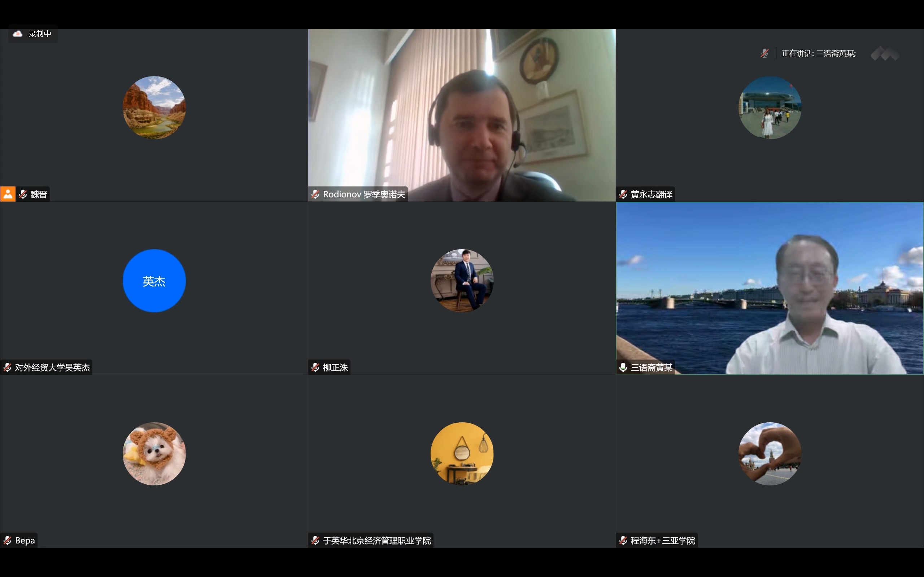Select the puppy avatar of Вера
Image resolution: width=924 pixels, height=577 pixels.
pos(154,454)
